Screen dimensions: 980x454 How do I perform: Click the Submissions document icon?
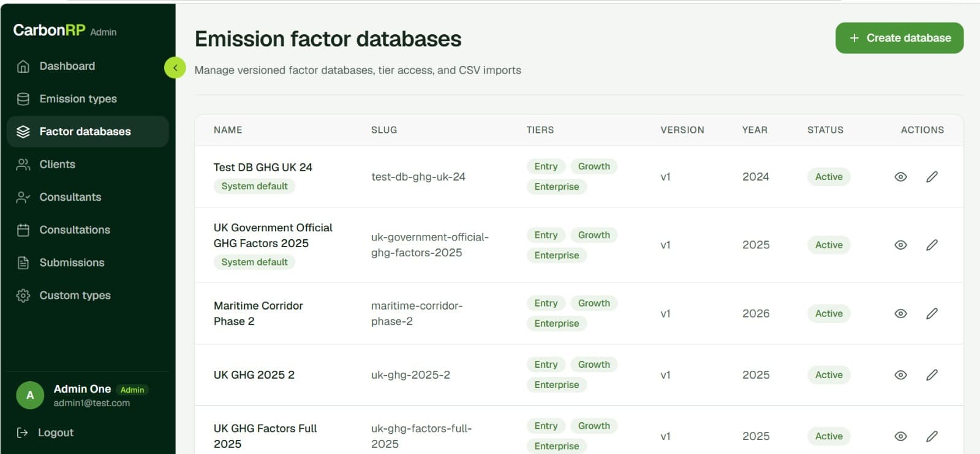pyautogui.click(x=23, y=262)
